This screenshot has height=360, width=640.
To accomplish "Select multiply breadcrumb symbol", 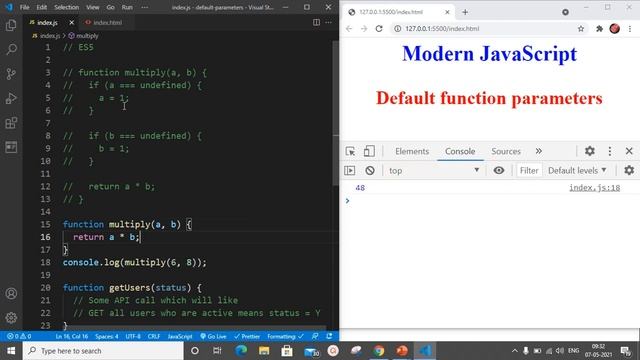I will (84, 36).
